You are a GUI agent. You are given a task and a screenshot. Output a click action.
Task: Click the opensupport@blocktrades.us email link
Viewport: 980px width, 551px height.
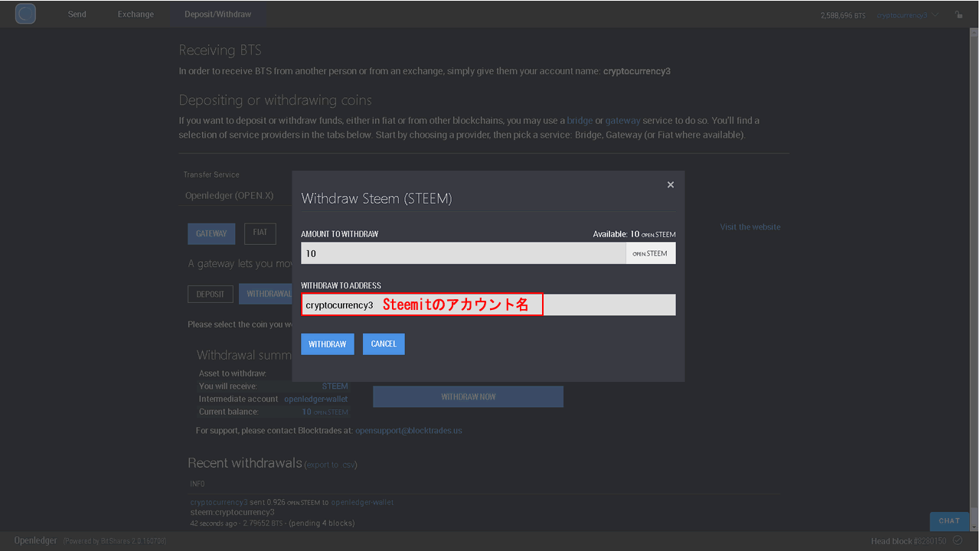coord(409,431)
